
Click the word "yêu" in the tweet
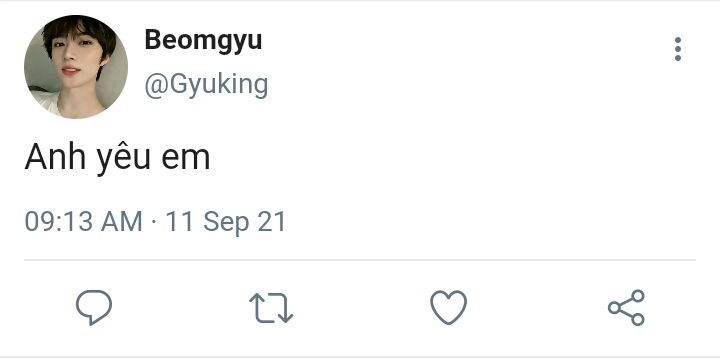click(x=123, y=158)
